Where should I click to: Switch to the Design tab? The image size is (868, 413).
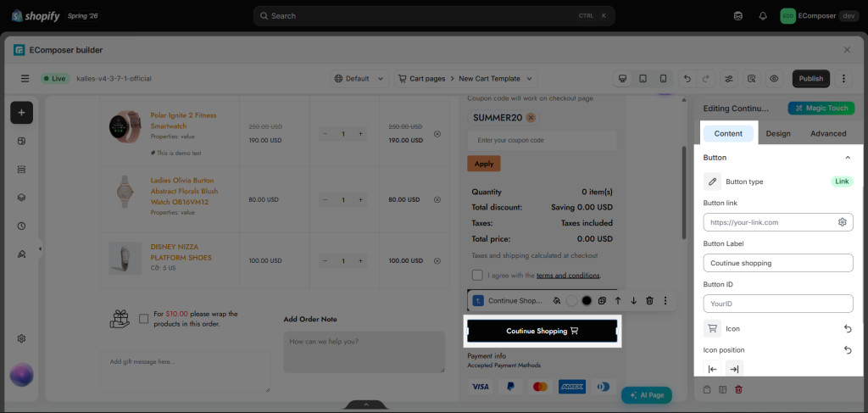778,133
